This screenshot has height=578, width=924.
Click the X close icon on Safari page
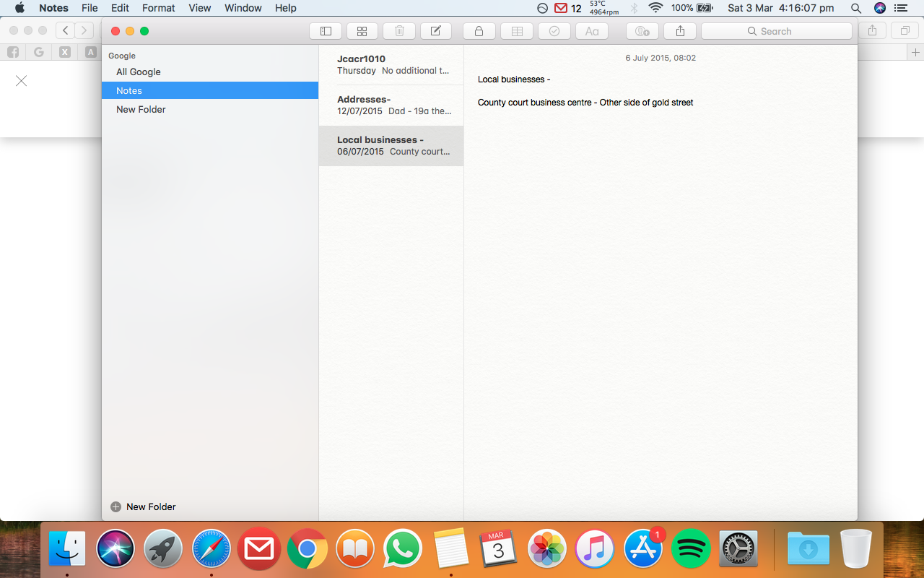(22, 81)
